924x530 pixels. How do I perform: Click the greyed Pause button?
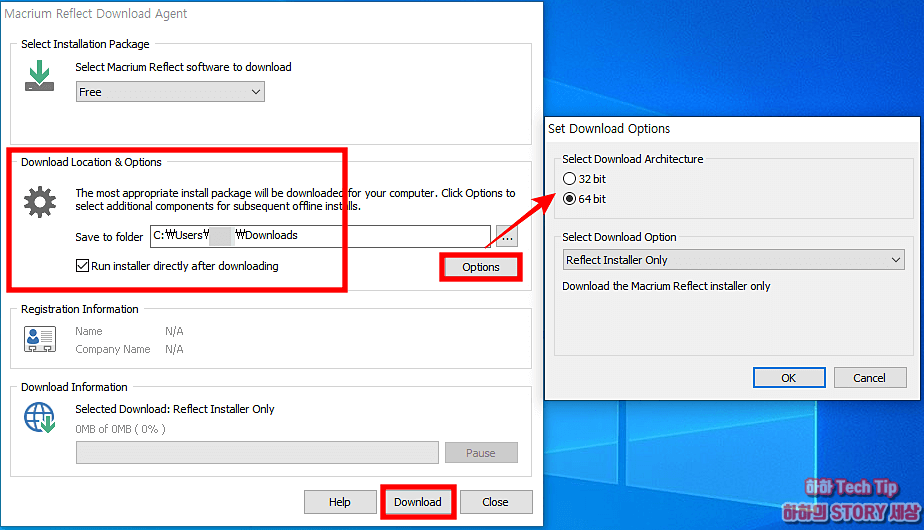point(481,453)
